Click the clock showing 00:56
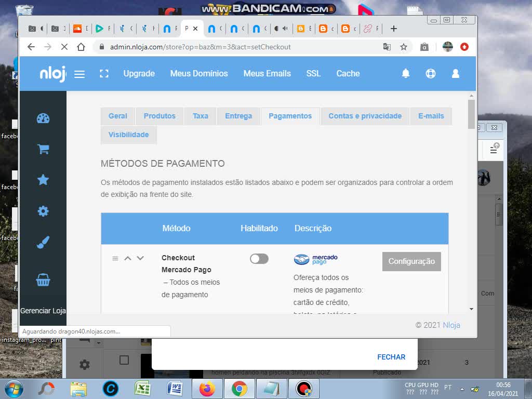Viewport: 532px width, 399px height. pos(503,385)
